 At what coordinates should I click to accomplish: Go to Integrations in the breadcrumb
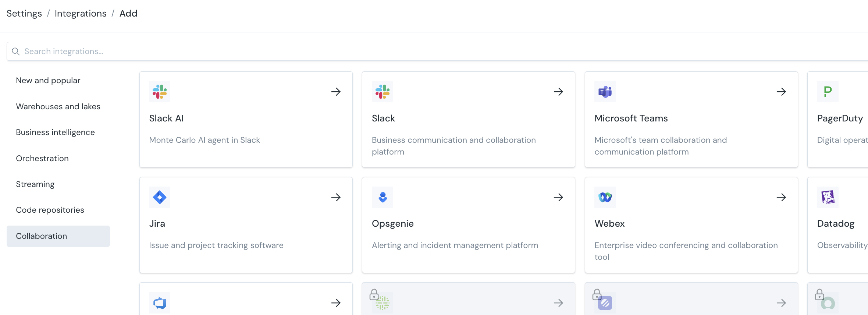pos(81,14)
